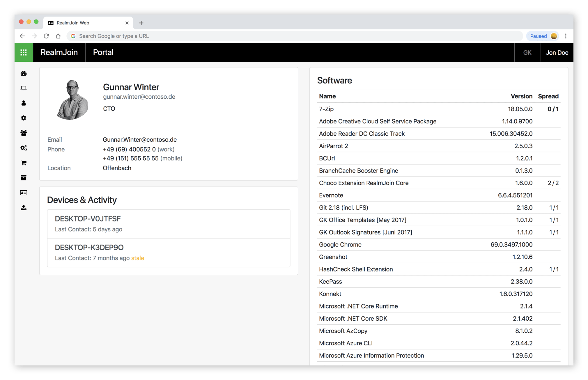This screenshot has width=588, height=380.
Task: Open a new browser tab with plus
Action: point(141,23)
